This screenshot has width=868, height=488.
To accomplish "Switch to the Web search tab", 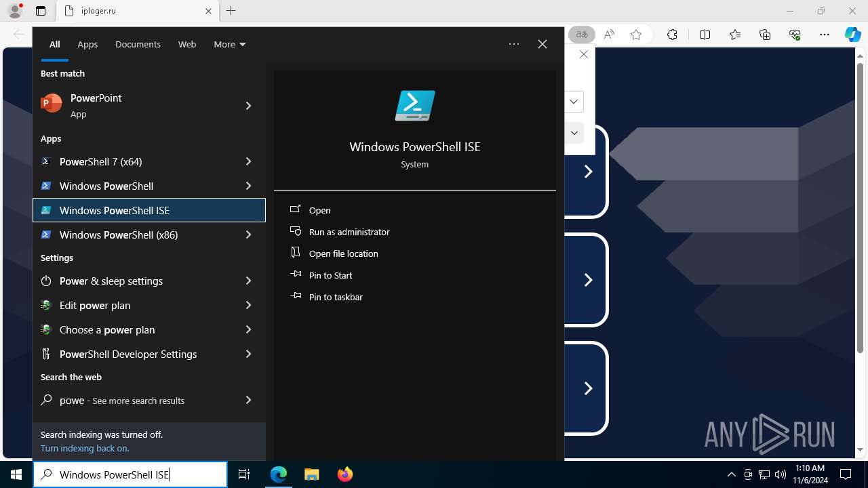I will coord(187,44).
